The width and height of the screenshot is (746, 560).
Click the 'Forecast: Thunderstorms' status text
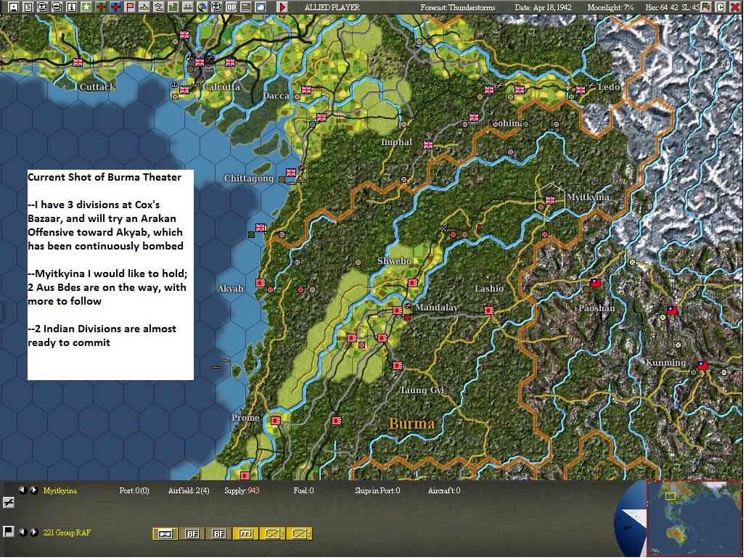point(458,7)
